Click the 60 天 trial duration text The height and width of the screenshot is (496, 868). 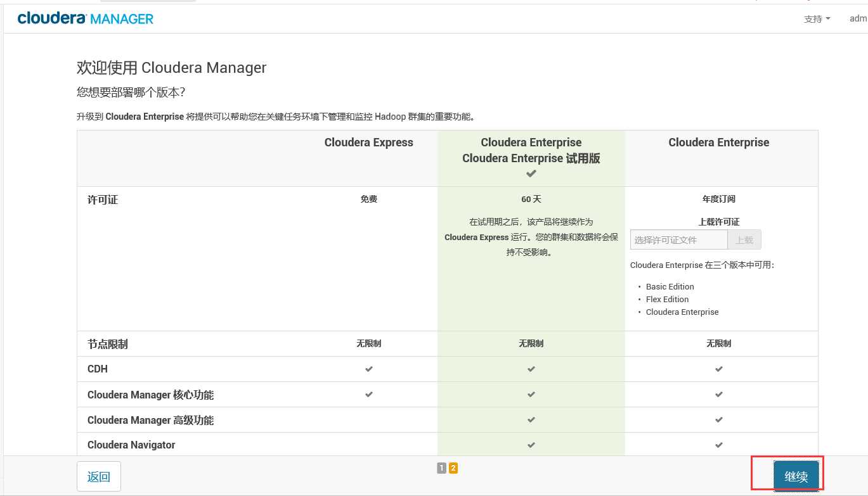pos(531,199)
